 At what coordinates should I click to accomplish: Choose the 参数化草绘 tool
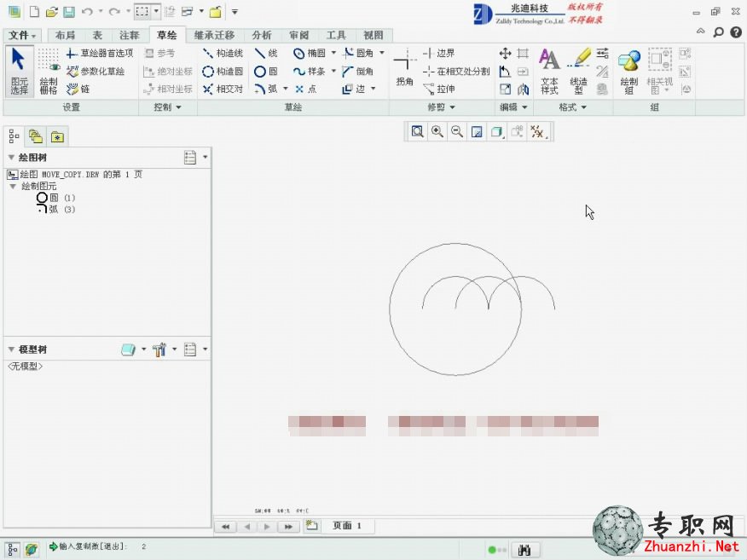point(96,71)
